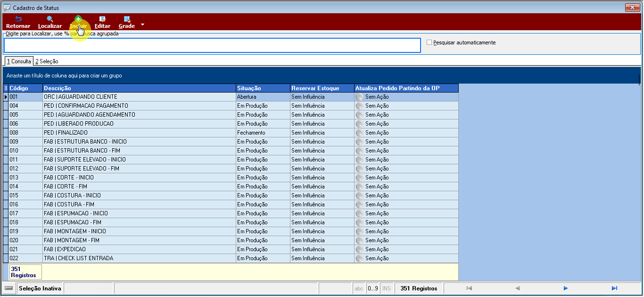Select row FAB | SUPORTE ELEVADO - FIM

pos(231,169)
